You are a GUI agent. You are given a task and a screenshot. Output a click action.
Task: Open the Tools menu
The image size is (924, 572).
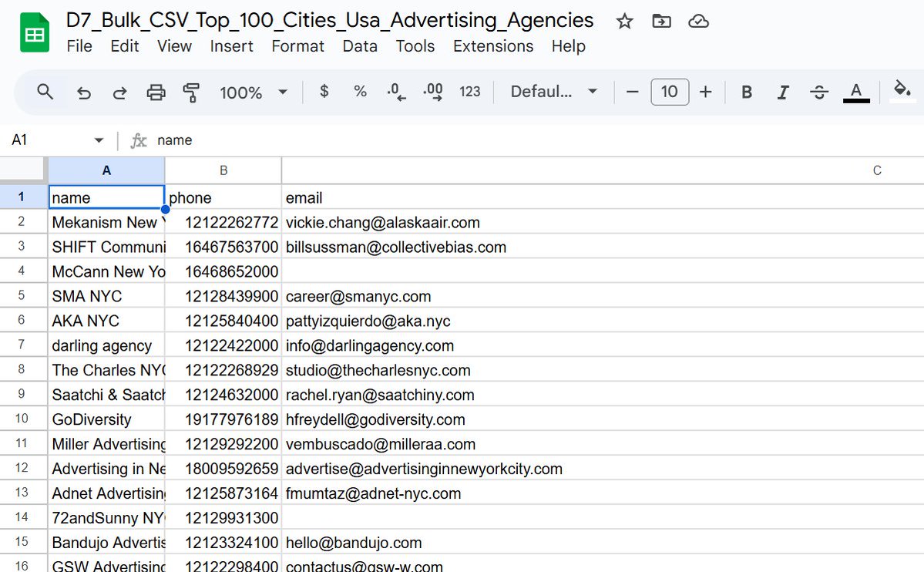tap(415, 46)
